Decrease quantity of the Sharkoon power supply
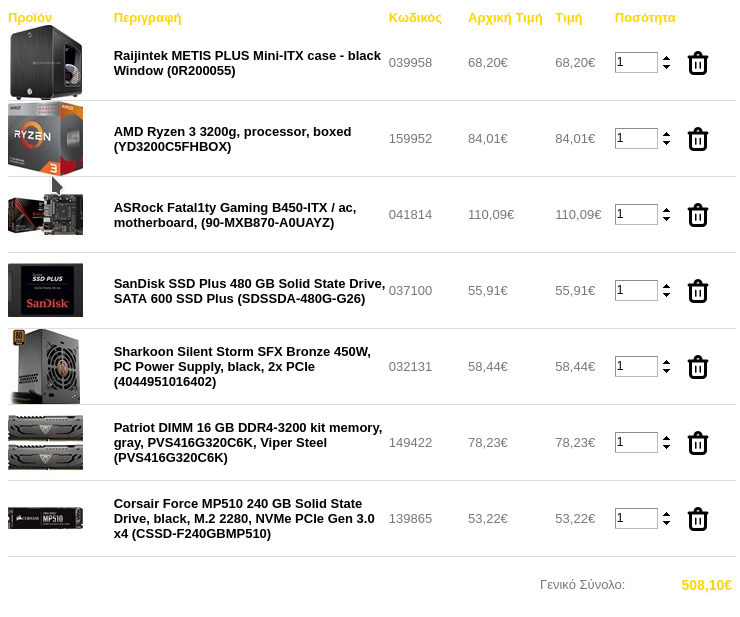This screenshot has height=617, width=740. 666,371
